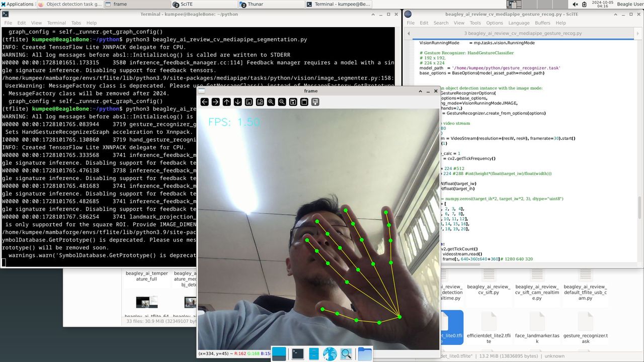Select face_landmarker.task file in Thunar
This screenshot has height=362, width=644.
(x=537, y=328)
